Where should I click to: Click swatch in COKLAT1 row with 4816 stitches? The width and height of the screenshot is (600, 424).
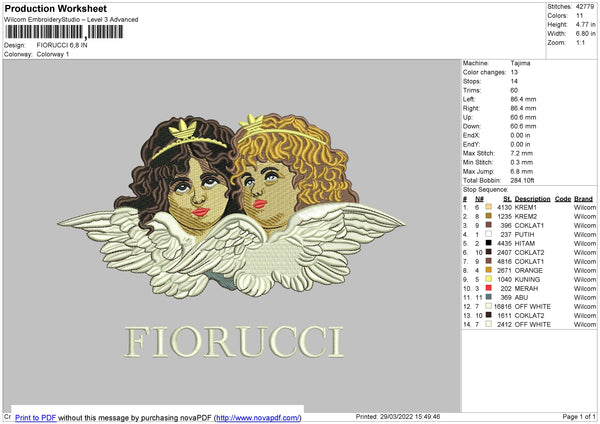click(x=488, y=261)
